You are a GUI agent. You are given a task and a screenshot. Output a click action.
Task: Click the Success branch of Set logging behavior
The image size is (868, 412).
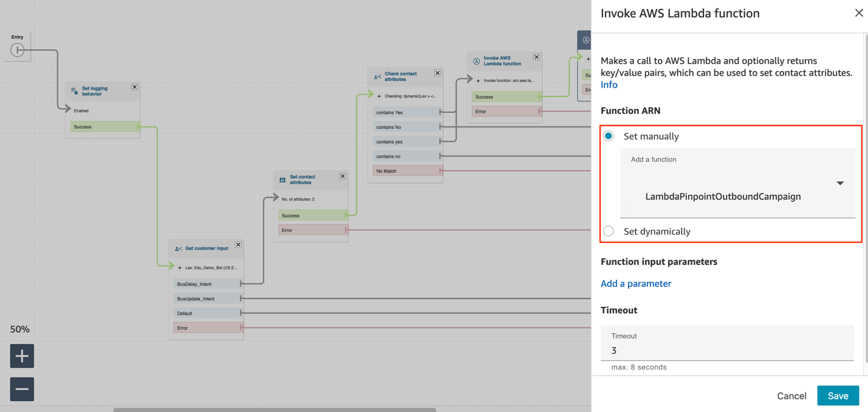tap(104, 127)
